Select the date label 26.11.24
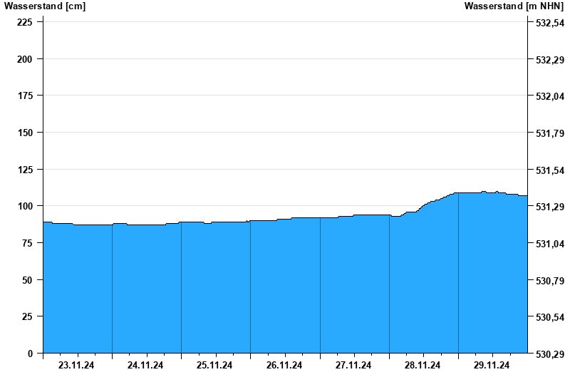Viewport: 570px width, 392px height. click(x=284, y=365)
